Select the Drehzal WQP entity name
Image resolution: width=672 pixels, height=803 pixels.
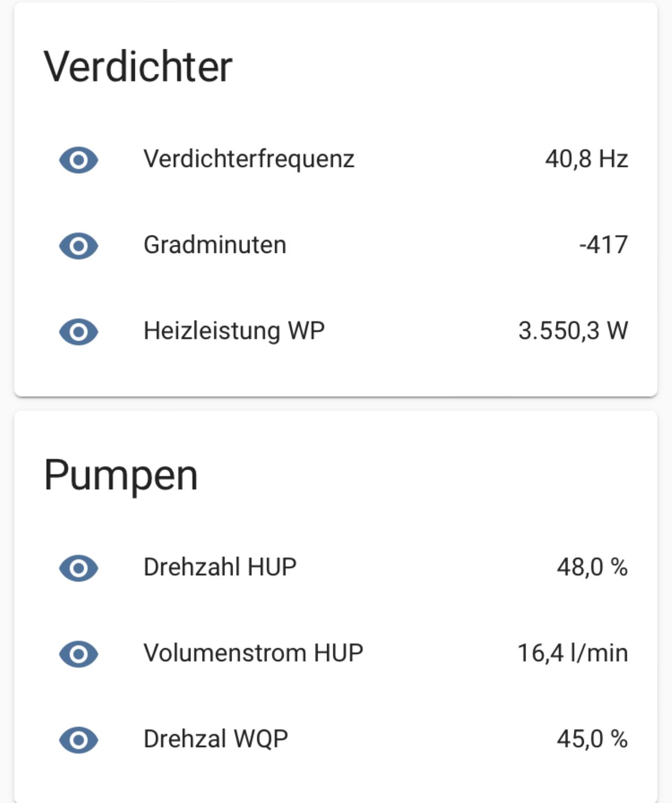(216, 739)
